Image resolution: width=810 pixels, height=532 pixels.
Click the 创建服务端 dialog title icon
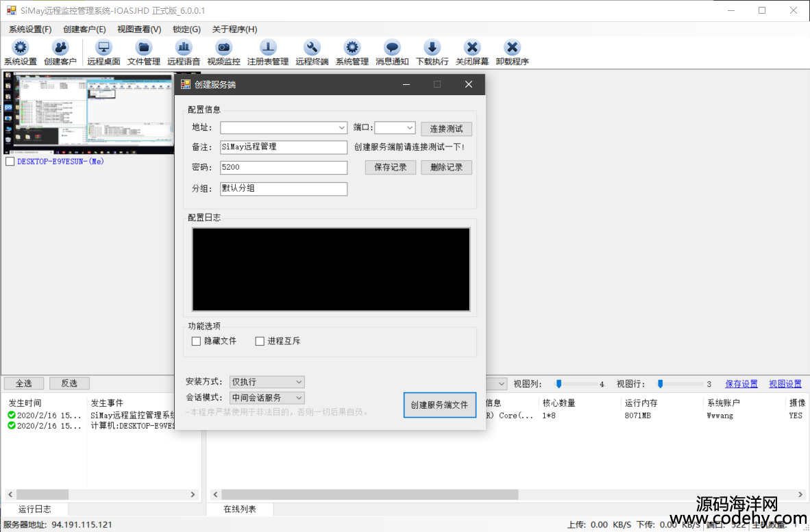click(x=186, y=84)
